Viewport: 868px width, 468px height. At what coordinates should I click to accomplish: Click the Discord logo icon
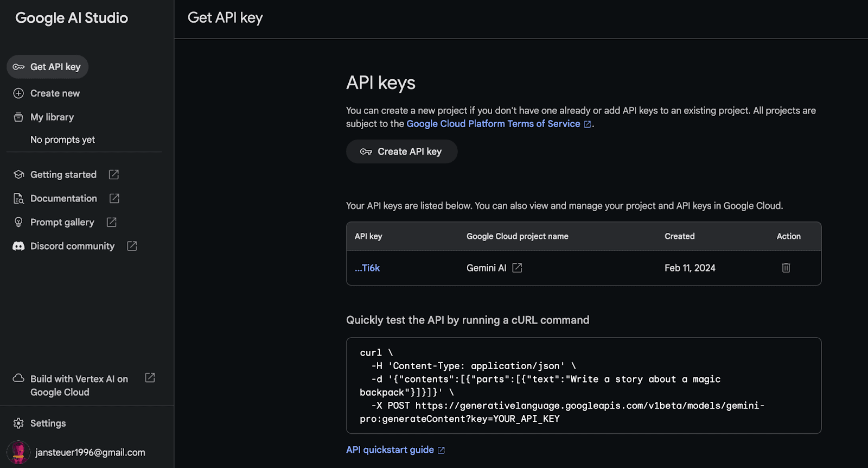point(18,246)
